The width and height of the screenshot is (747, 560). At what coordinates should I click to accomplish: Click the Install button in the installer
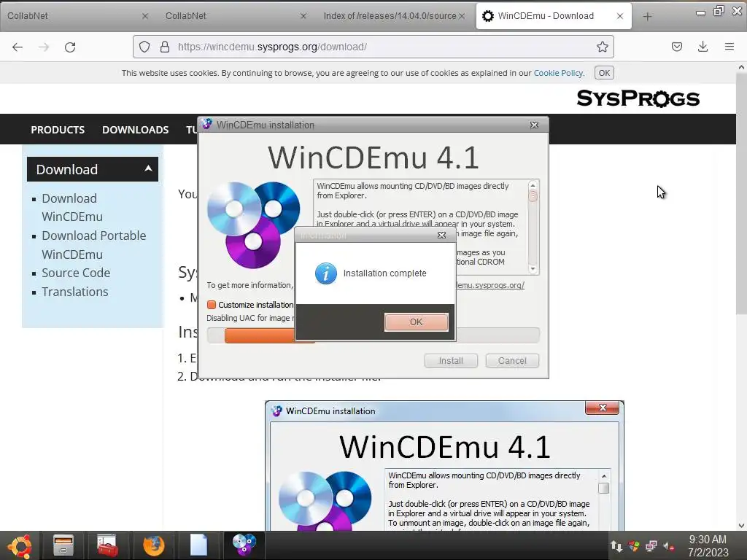(451, 360)
